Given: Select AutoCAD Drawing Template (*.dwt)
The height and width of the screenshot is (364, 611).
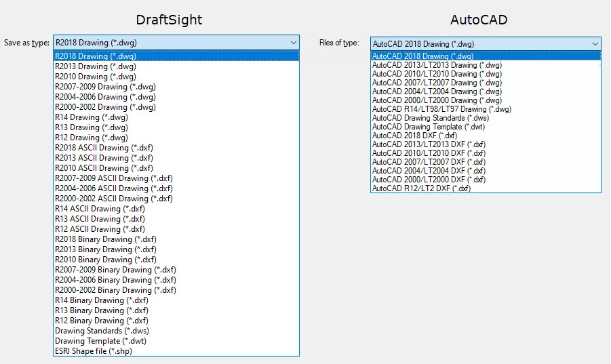Looking at the screenshot, I should [429, 127].
